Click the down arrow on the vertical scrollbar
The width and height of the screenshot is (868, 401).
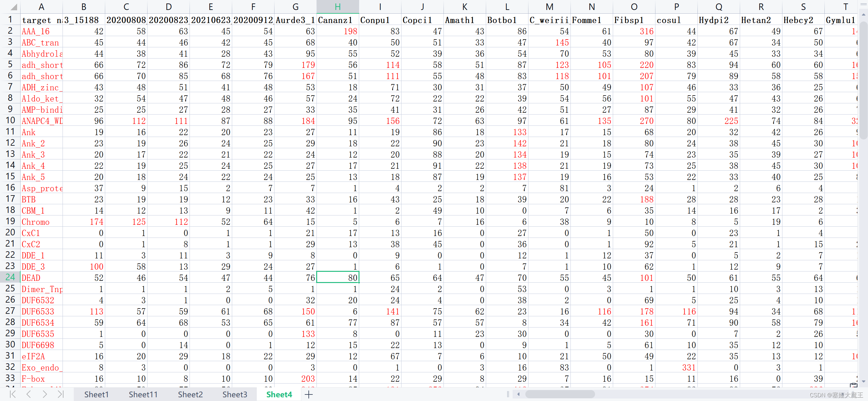(x=863, y=382)
